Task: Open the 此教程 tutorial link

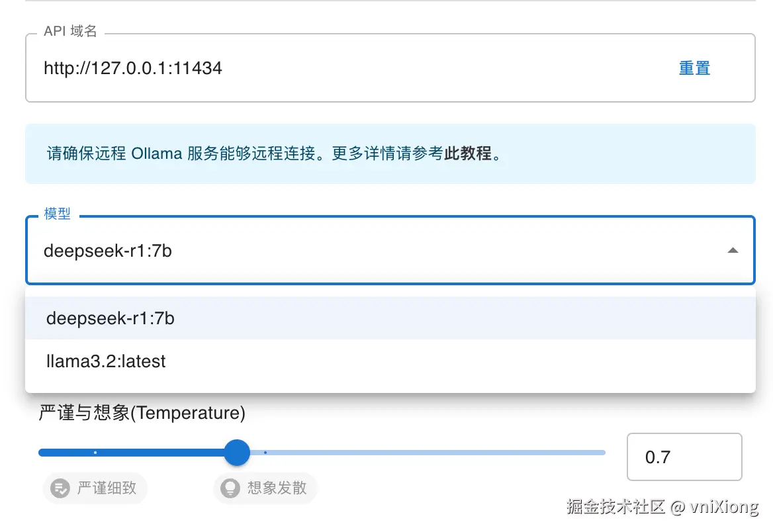Action: coord(468,154)
